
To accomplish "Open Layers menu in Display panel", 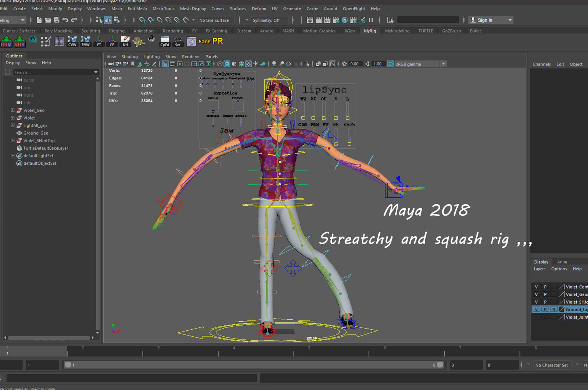I will pyautogui.click(x=539, y=269).
